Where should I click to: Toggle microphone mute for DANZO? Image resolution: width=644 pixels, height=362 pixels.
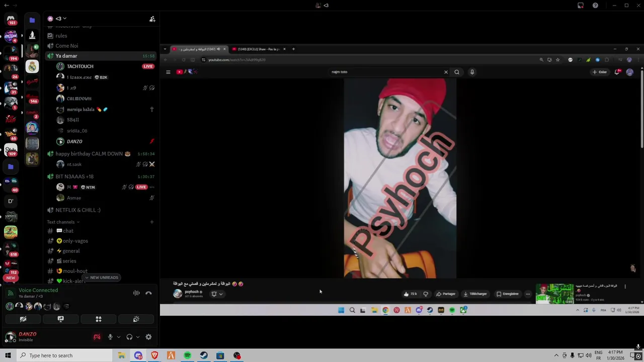[x=110, y=337]
